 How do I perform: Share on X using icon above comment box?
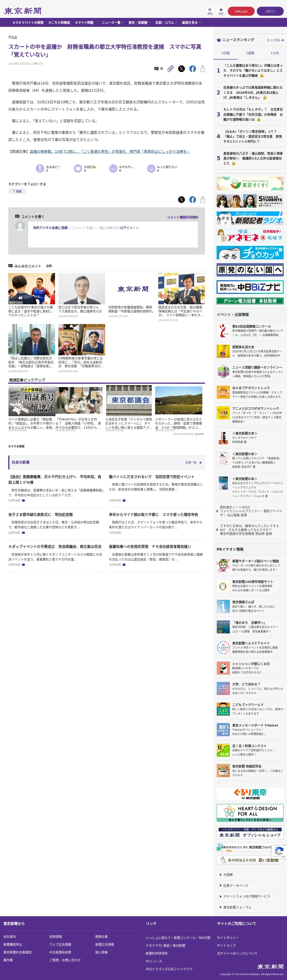182,200
